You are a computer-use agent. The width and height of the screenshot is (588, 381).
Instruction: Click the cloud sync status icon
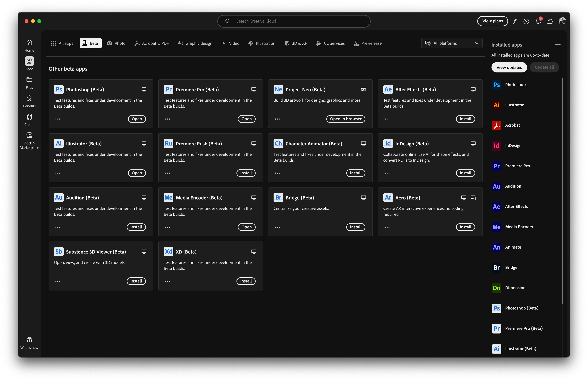(550, 21)
